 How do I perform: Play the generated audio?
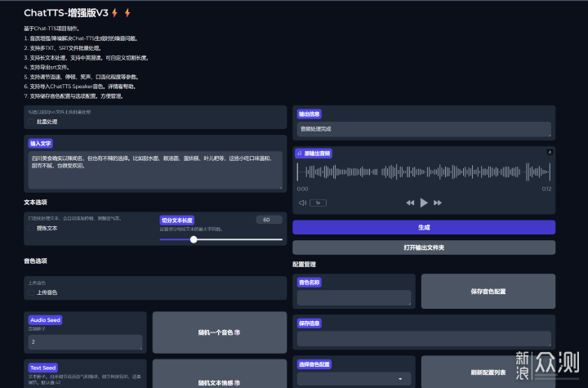pyautogui.click(x=424, y=203)
